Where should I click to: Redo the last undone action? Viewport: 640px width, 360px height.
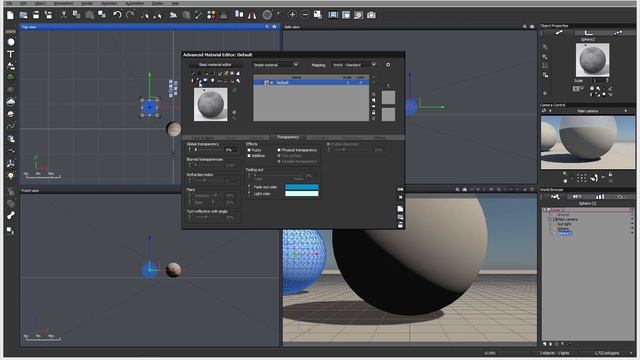130,15
